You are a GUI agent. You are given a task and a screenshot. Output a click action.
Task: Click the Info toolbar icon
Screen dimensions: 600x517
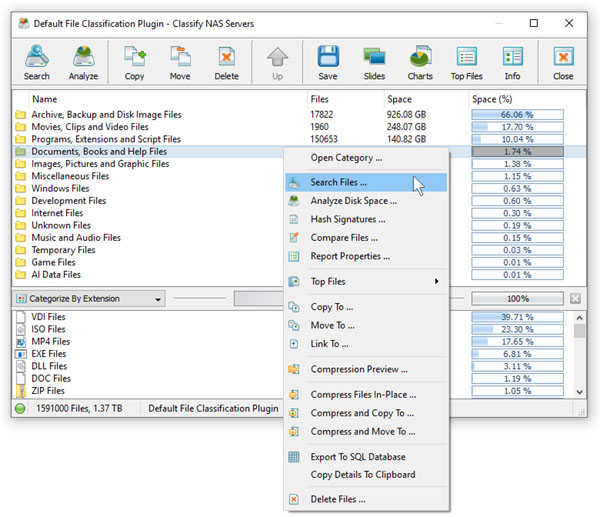(512, 57)
